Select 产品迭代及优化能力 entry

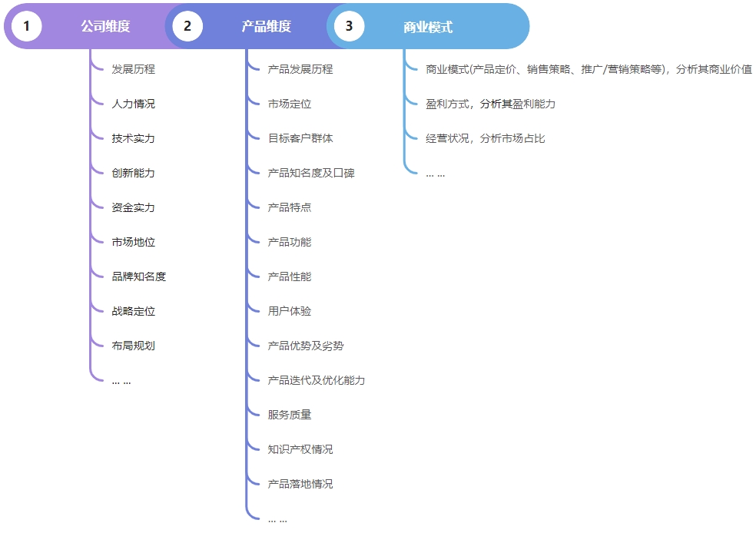tap(316, 380)
